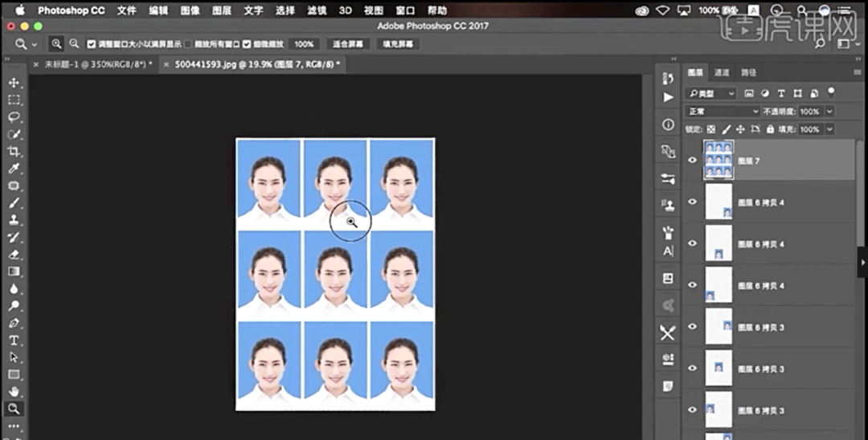This screenshot has width=868, height=440.
Task: Switch to the 通道 panel tab
Action: 722,72
